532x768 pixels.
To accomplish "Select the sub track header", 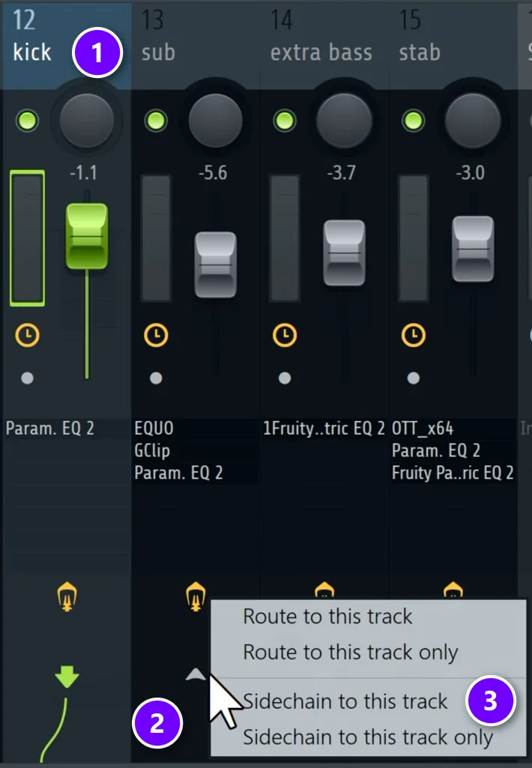I will [x=196, y=45].
